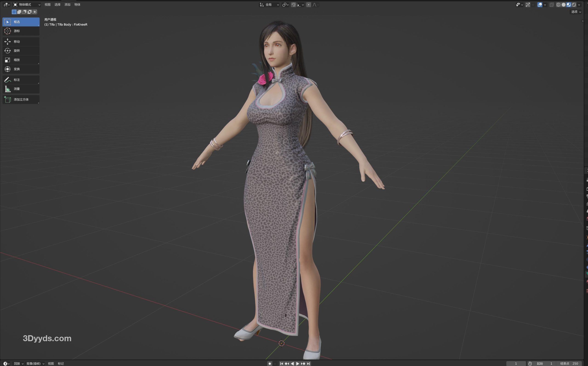Pick the 添加立方体 (Add Cube) tool

click(21, 99)
